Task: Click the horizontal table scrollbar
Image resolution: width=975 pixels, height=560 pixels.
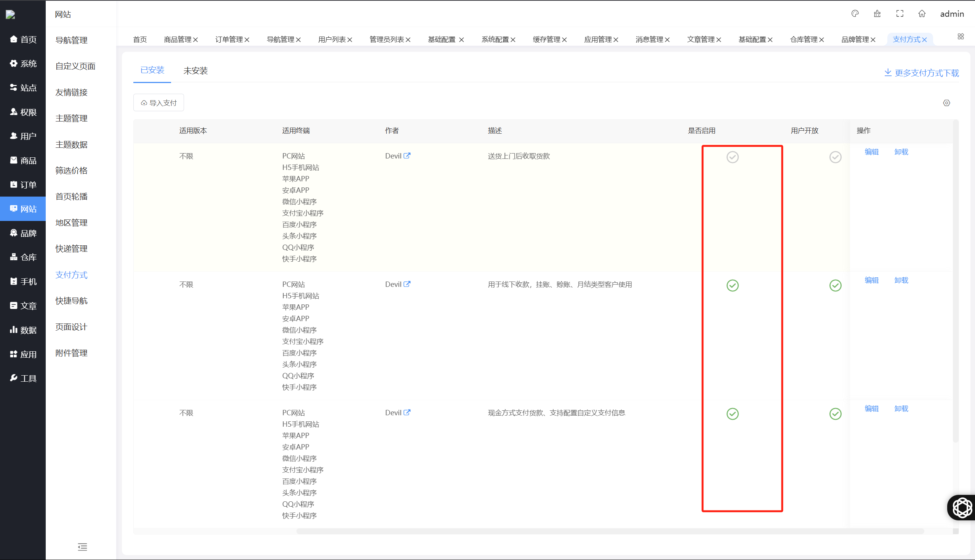Action: pyautogui.click(x=610, y=531)
